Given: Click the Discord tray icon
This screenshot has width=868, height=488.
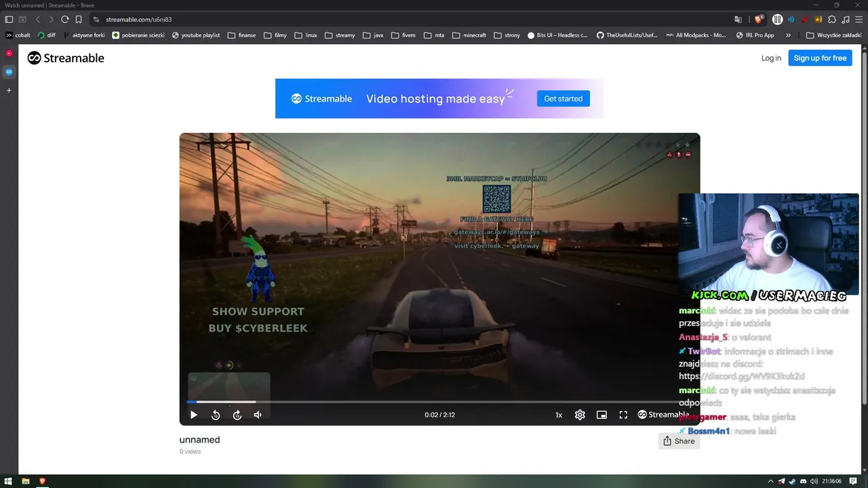Looking at the screenshot, I should (x=802, y=481).
